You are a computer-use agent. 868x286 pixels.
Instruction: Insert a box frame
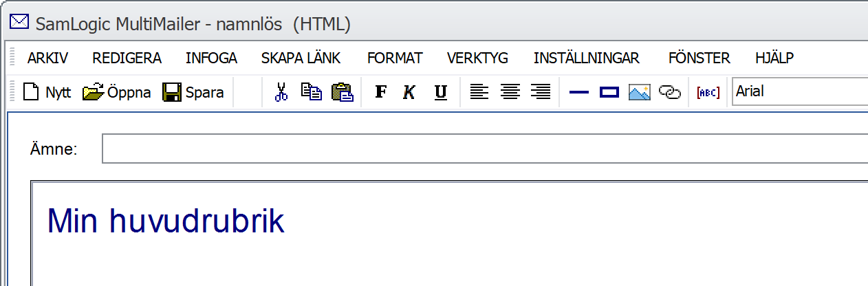click(x=609, y=92)
